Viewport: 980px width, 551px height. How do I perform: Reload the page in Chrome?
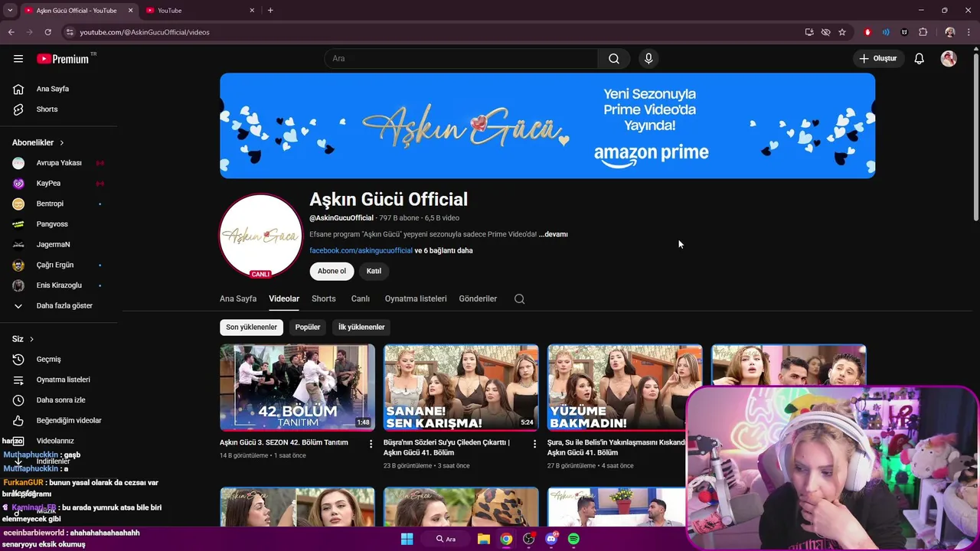[47, 32]
